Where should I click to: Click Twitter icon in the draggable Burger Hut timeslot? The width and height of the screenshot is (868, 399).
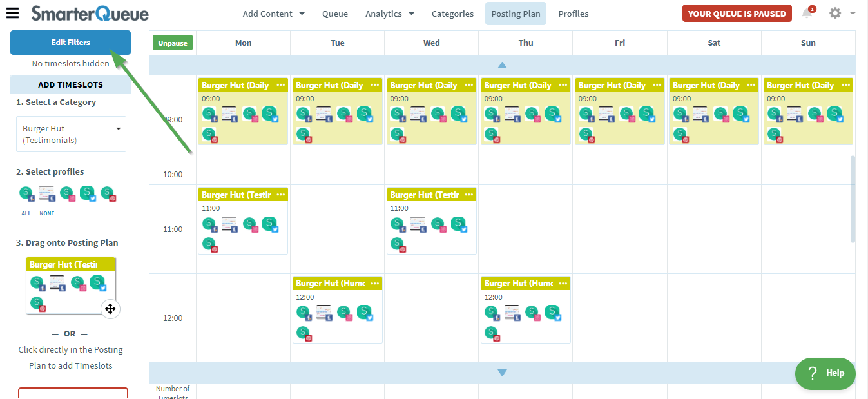click(x=97, y=282)
